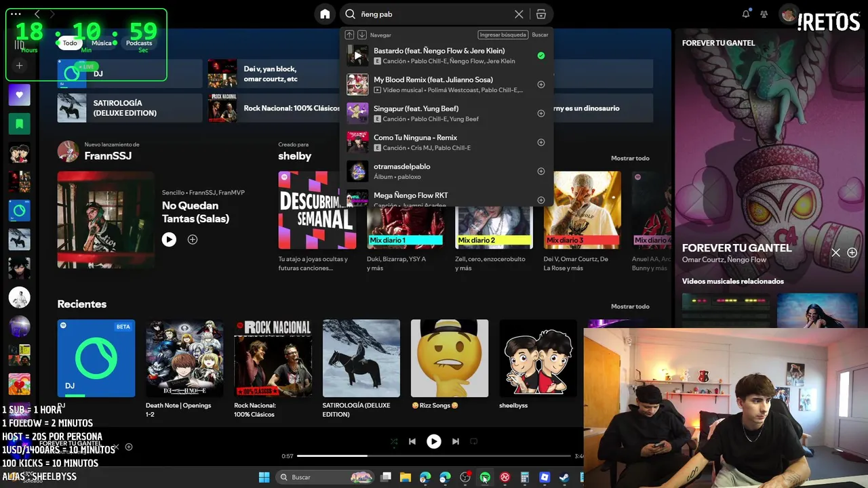Click Mostrar todo for the shelby section
Viewport: 868px width, 488px height.
(x=630, y=158)
